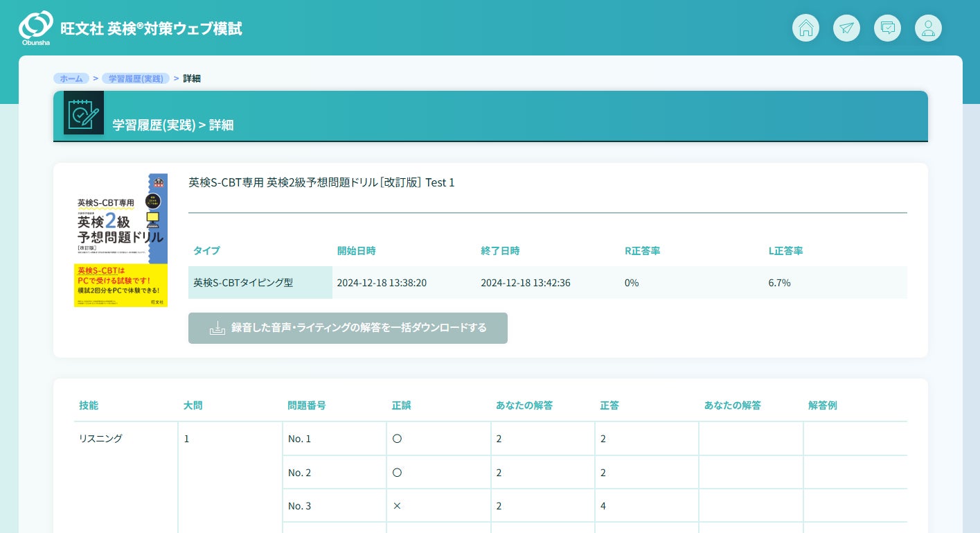
Task: Click the notepad checkmark history icon
Action: tap(83, 112)
